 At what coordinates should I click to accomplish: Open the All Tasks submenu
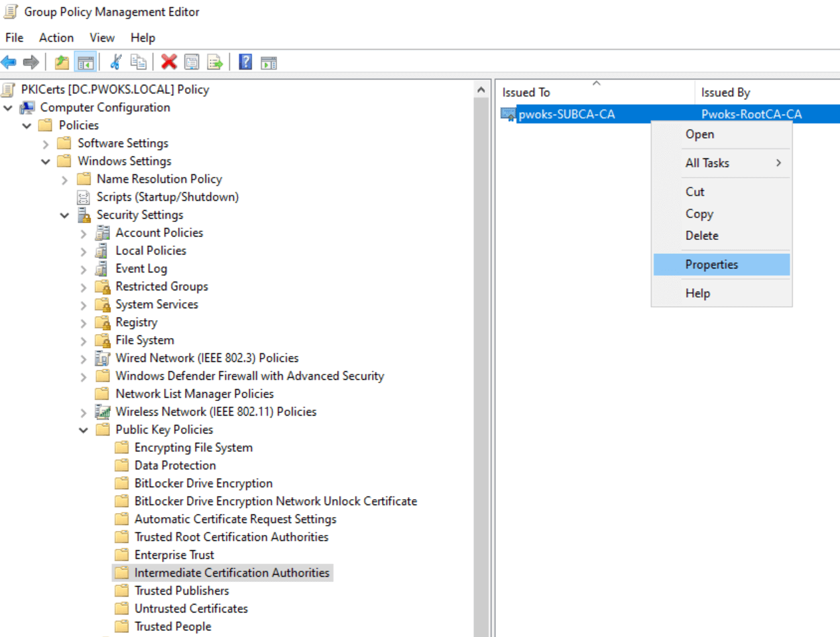point(721,163)
